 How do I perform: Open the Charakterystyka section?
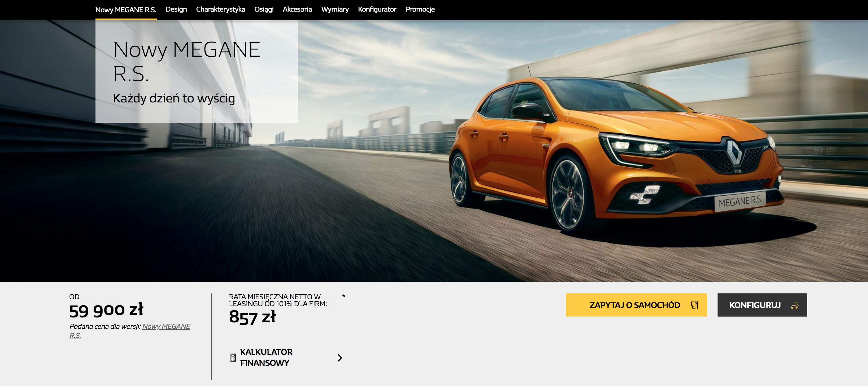point(220,10)
